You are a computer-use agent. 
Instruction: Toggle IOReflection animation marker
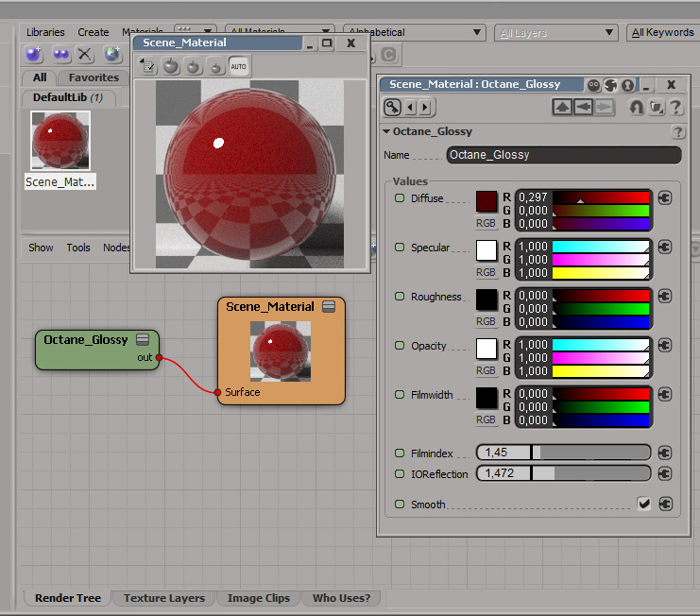pos(400,473)
